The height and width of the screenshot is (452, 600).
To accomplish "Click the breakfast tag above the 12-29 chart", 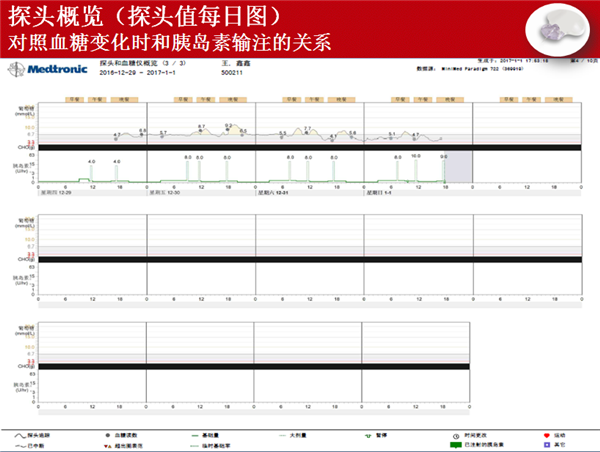I will (75, 100).
